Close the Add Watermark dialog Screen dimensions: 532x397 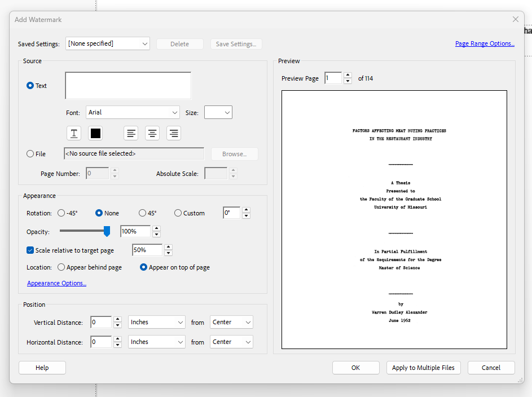[515, 19]
